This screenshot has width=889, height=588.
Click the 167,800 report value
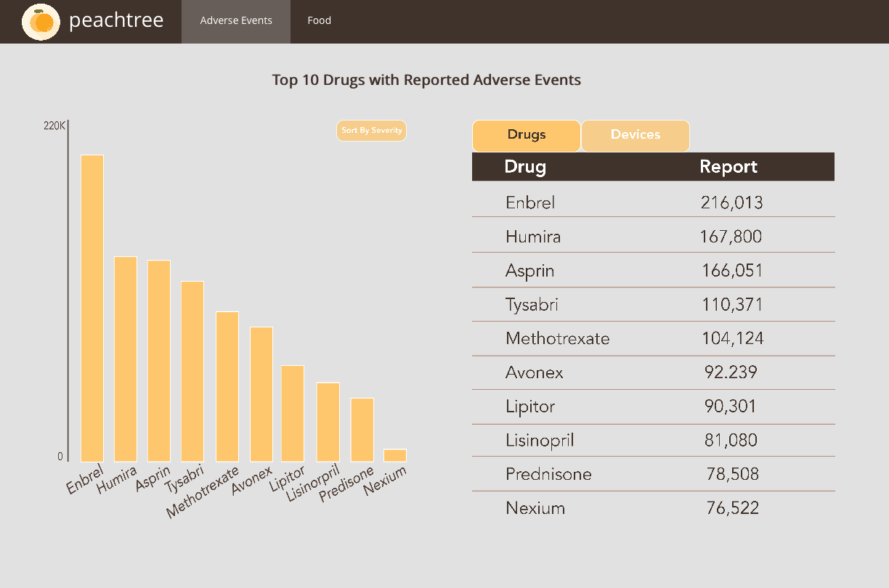[x=731, y=237]
